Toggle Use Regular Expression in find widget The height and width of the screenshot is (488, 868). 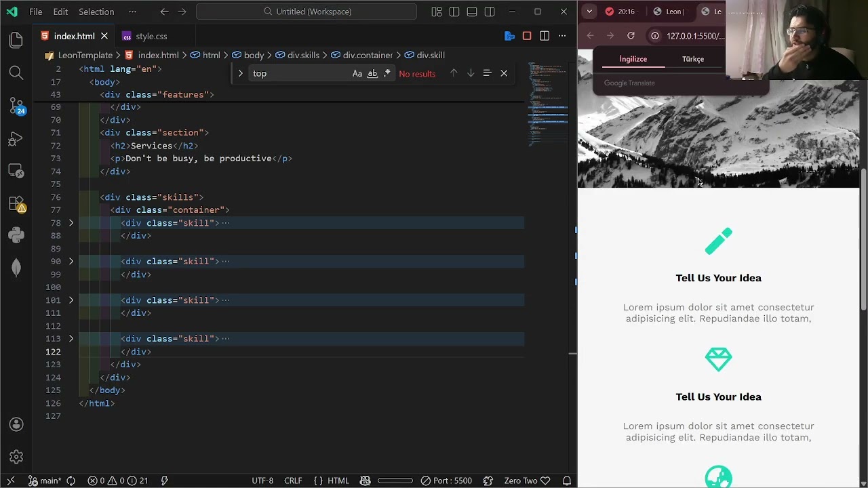[387, 73]
